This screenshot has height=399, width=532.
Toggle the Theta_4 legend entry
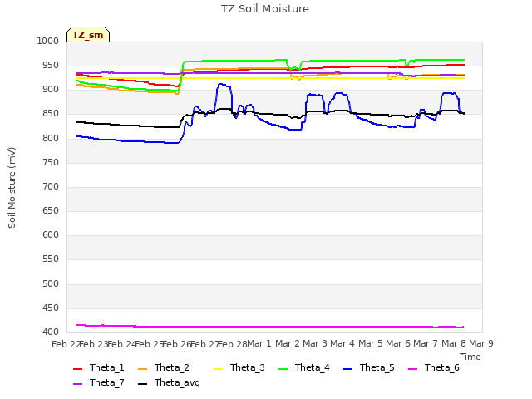[304, 367]
